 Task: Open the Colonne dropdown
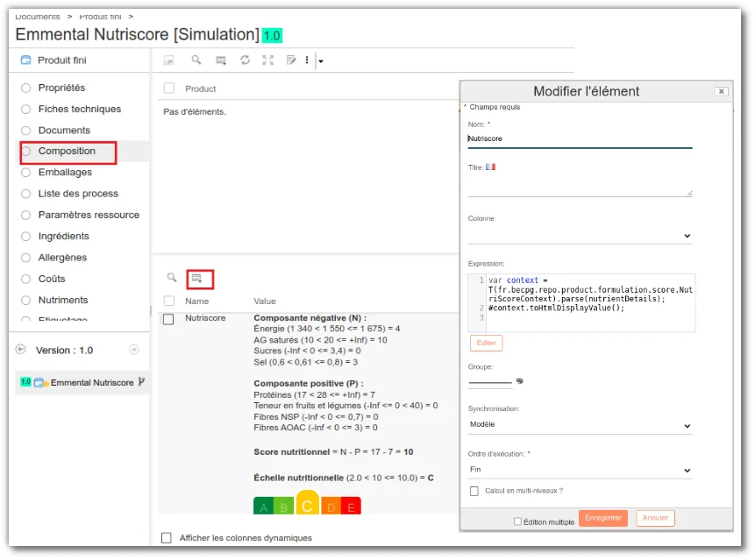[580, 236]
